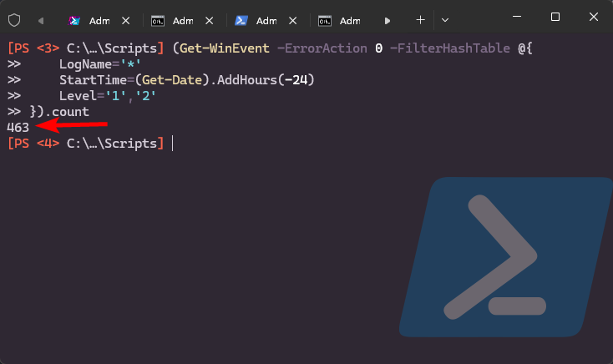Switch to the first Adm tab label
Screen dimensions: 613x364
(99, 21)
